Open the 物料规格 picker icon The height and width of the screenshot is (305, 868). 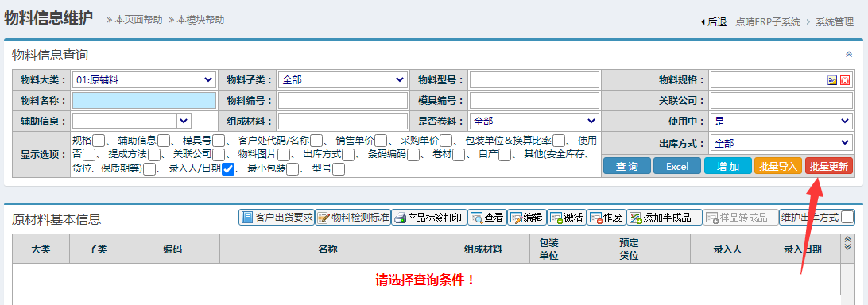832,80
